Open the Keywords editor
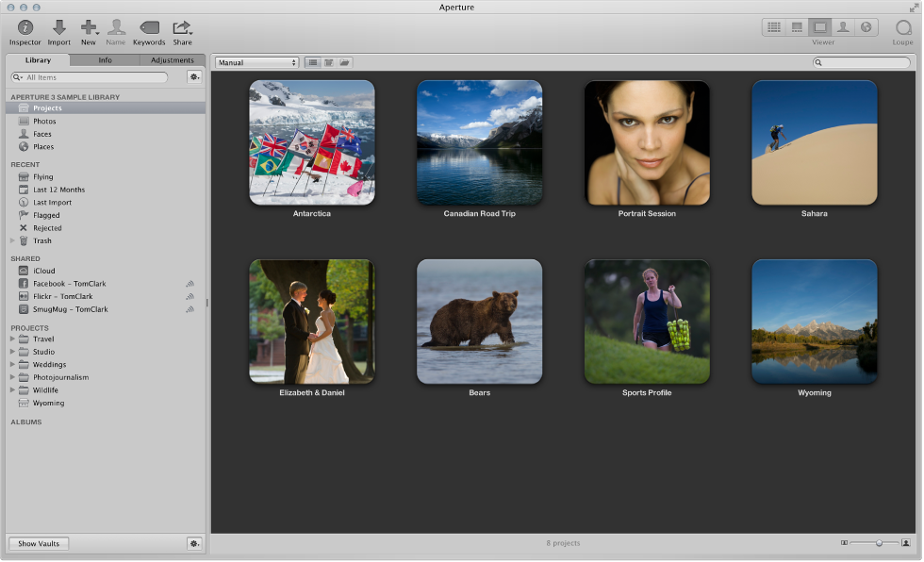 pos(149,26)
